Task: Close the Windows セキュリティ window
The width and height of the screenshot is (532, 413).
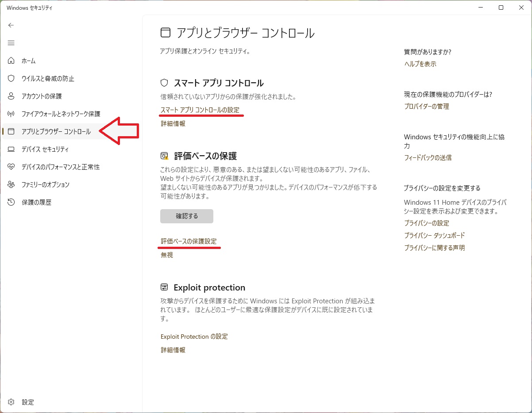Action: pyautogui.click(x=521, y=8)
